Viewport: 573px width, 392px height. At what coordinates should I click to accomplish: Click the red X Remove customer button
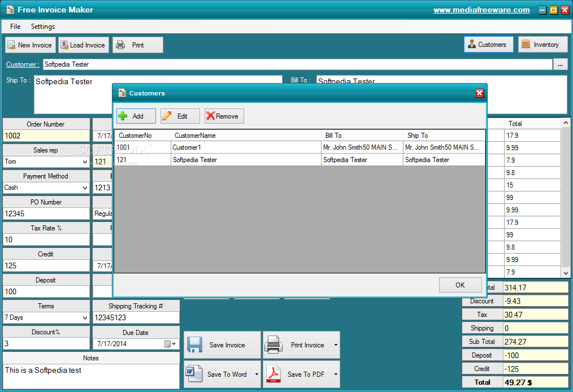pos(224,116)
